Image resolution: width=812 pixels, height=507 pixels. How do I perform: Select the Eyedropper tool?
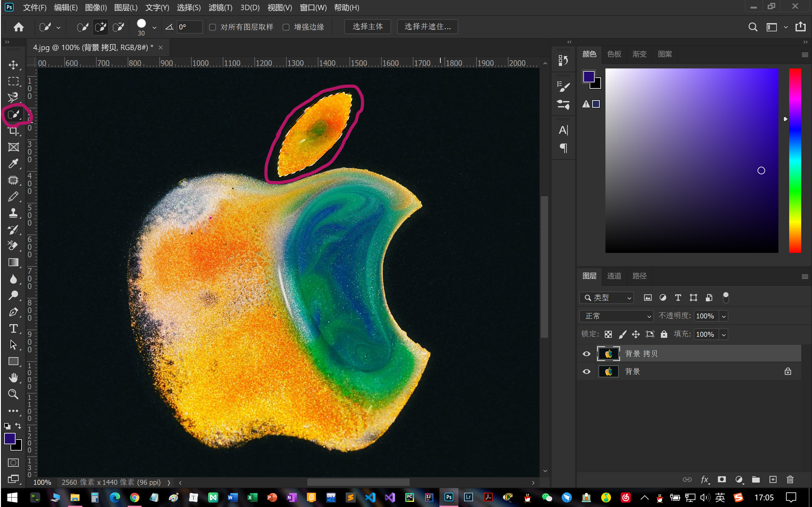[13, 164]
